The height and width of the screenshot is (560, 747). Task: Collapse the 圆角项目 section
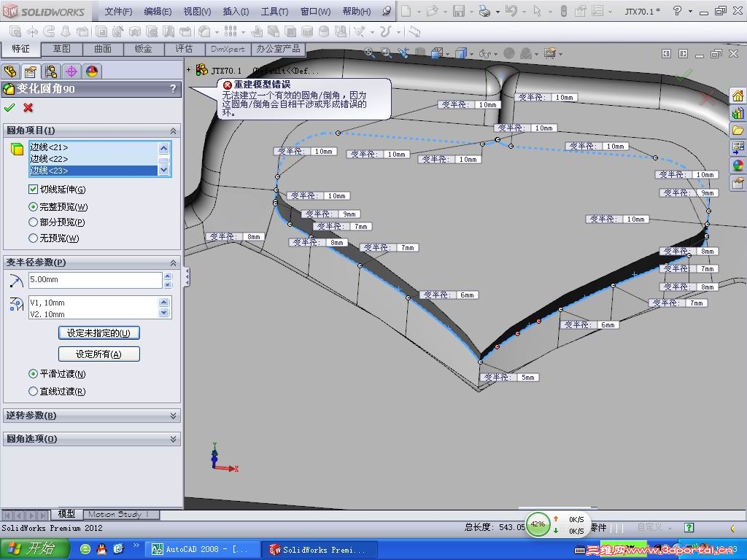pos(173,131)
